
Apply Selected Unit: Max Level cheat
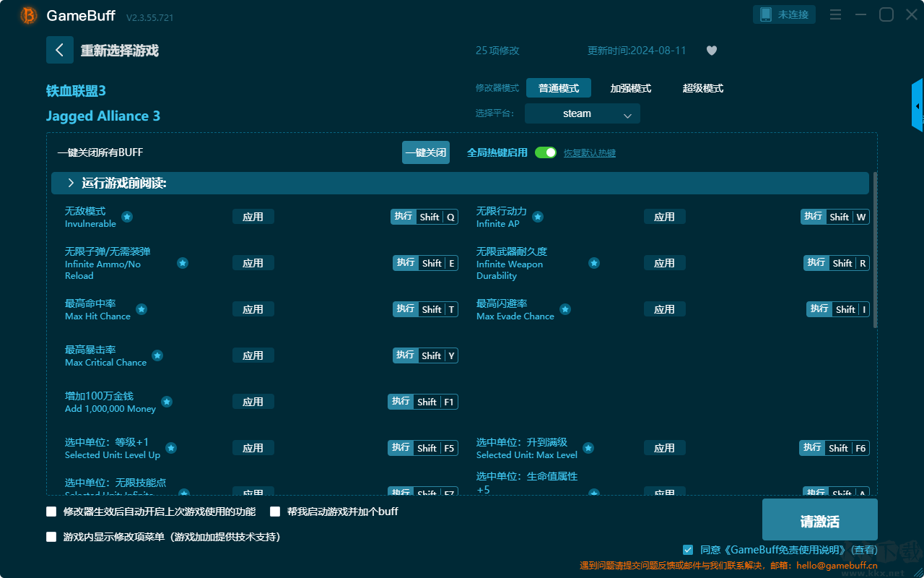point(665,448)
